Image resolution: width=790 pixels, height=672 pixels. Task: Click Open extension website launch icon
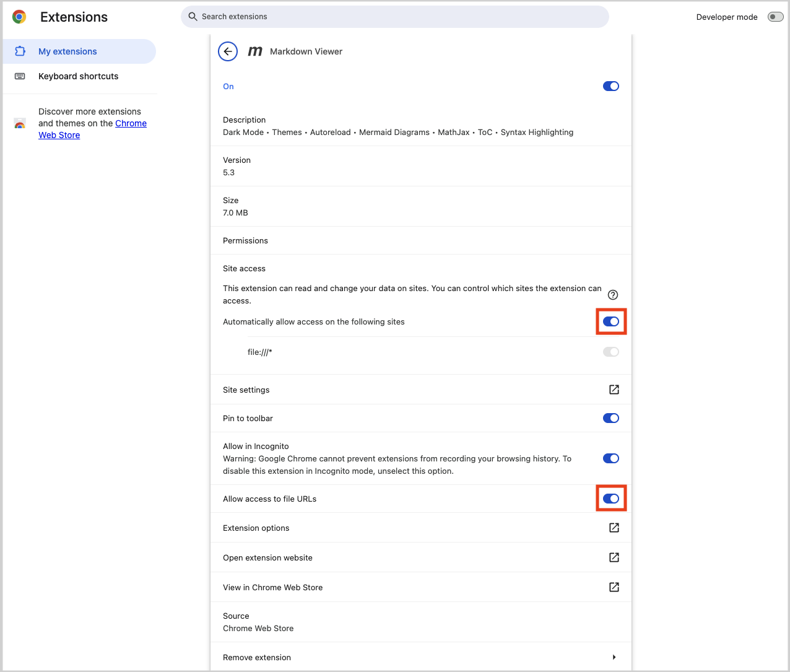614,557
